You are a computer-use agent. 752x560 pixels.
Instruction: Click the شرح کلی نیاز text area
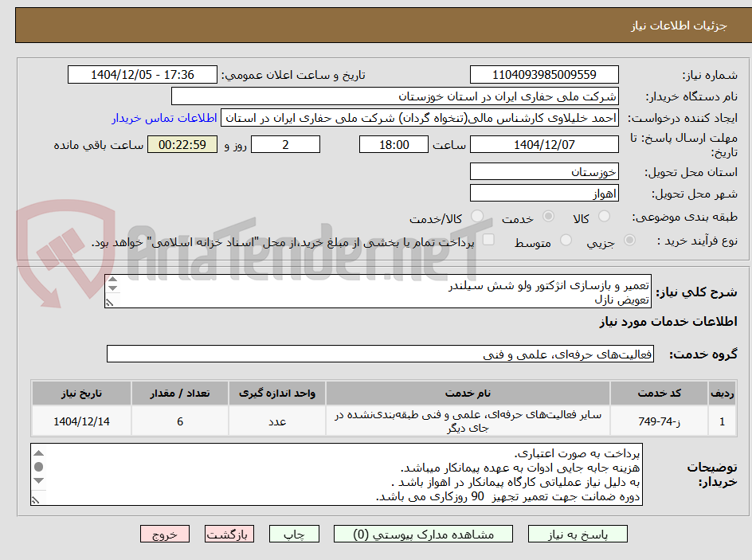tap(378, 292)
